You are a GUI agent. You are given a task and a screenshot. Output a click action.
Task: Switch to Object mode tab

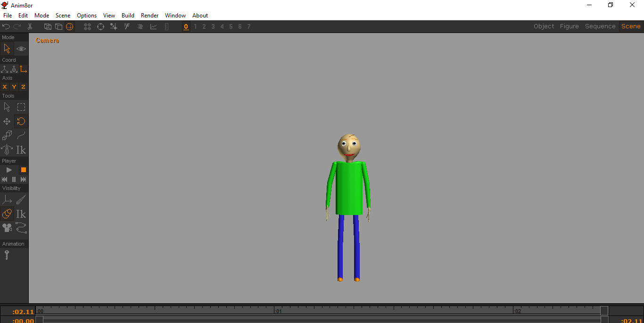544,26
